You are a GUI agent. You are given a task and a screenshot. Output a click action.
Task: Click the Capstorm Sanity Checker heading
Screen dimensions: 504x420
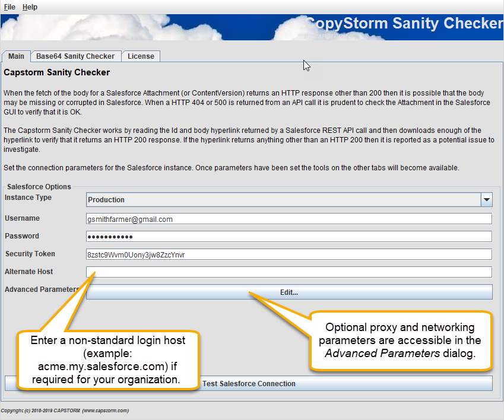tap(56, 72)
